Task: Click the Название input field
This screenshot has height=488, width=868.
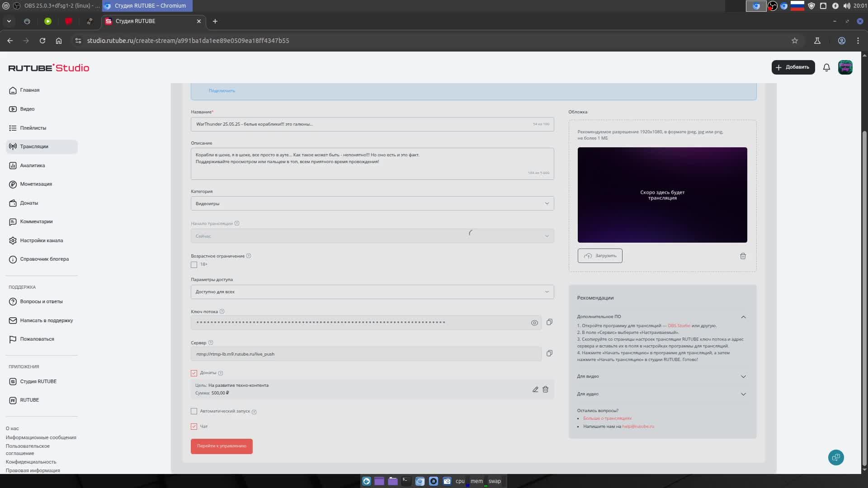Action: (372, 124)
